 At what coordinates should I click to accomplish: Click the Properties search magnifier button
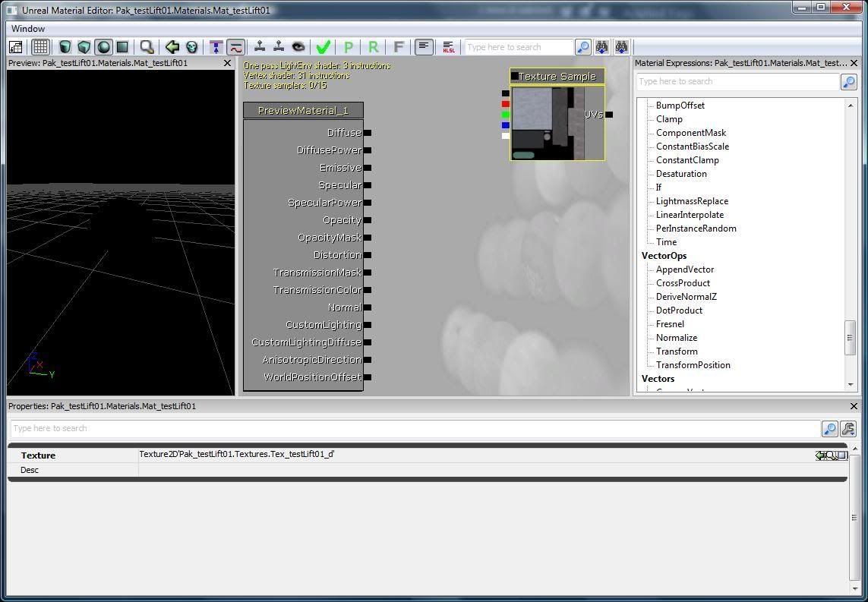tap(829, 429)
